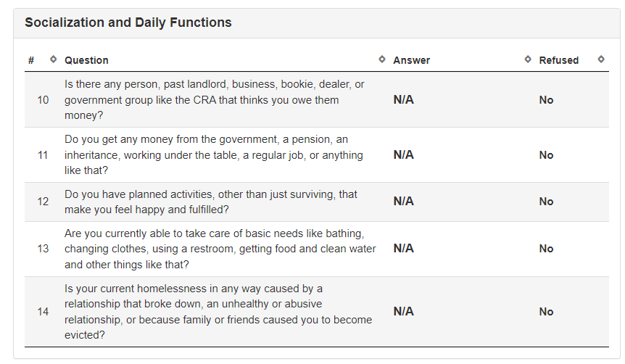Sort the table by the Question header label

(x=86, y=60)
